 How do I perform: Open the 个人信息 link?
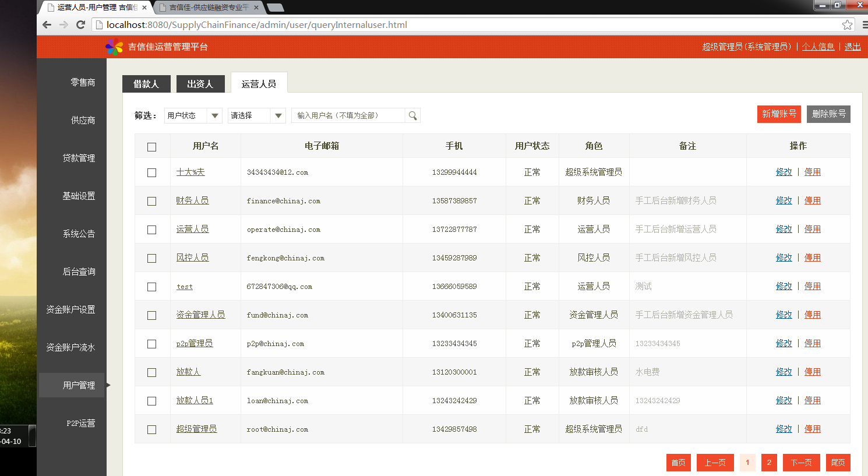818,47
